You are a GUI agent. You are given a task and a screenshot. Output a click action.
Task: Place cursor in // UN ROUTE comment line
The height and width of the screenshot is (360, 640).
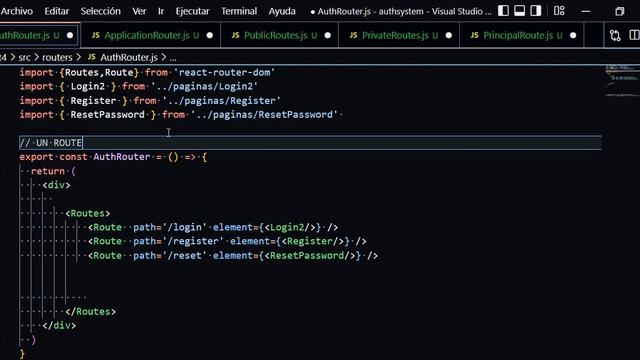(x=310, y=143)
